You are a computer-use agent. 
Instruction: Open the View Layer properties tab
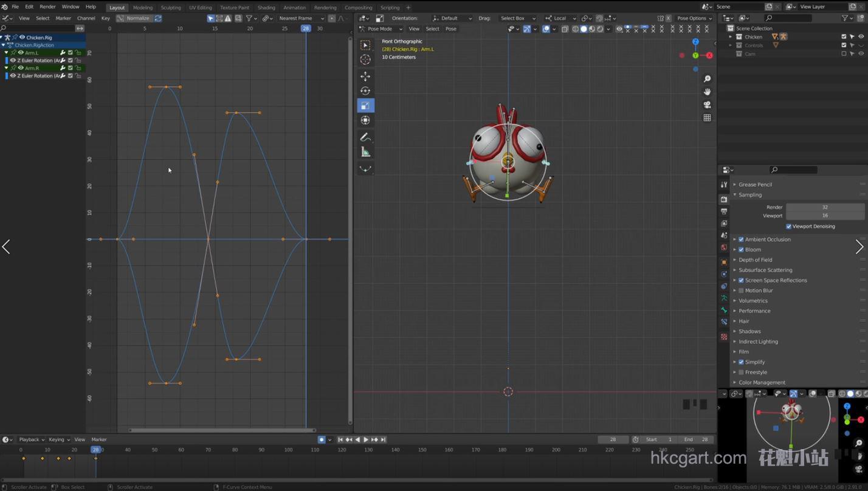click(724, 224)
